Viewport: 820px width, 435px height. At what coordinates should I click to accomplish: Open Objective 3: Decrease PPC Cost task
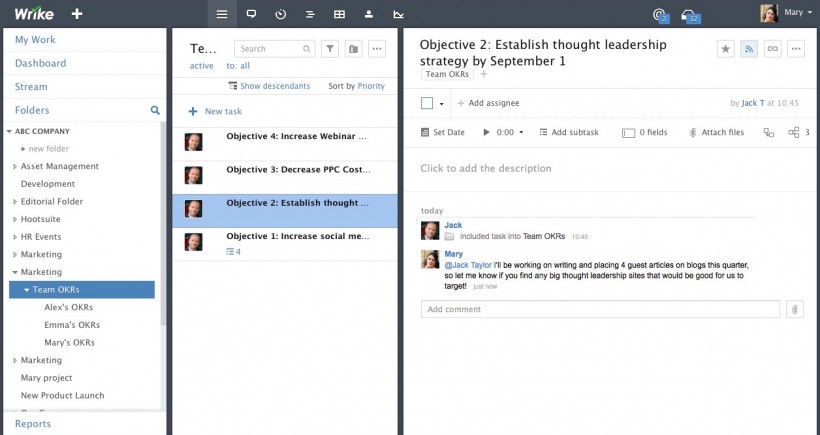click(x=284, y=176)
